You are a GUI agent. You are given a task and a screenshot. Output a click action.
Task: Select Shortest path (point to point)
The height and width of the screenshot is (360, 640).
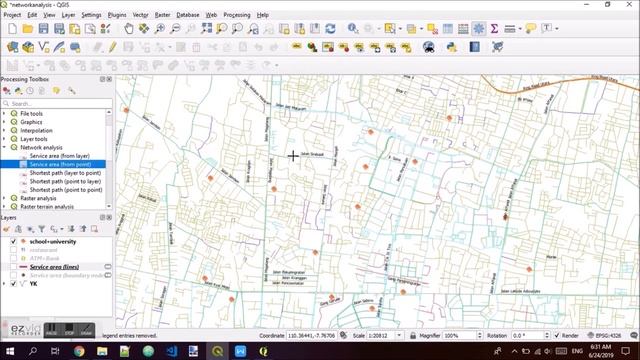click(x=66, y=190)
